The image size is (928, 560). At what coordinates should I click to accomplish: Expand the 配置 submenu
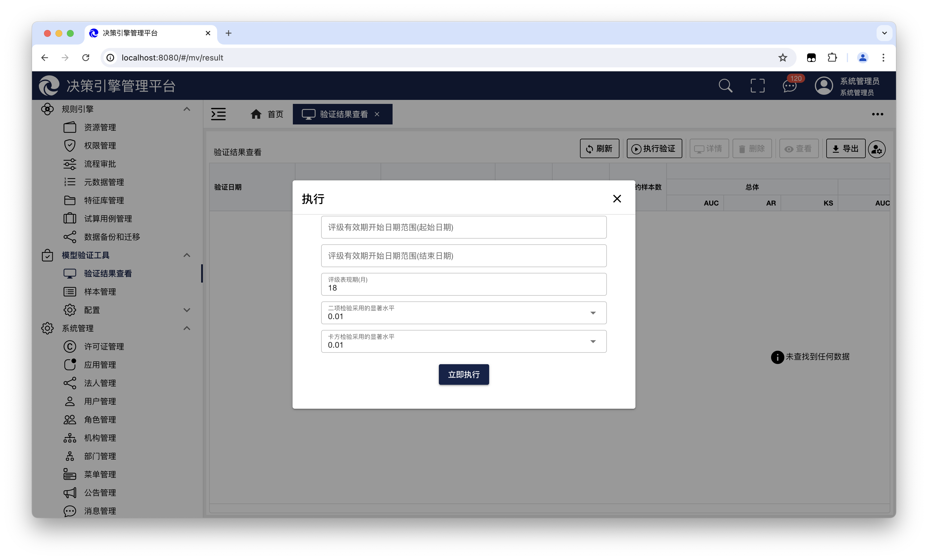186,310
